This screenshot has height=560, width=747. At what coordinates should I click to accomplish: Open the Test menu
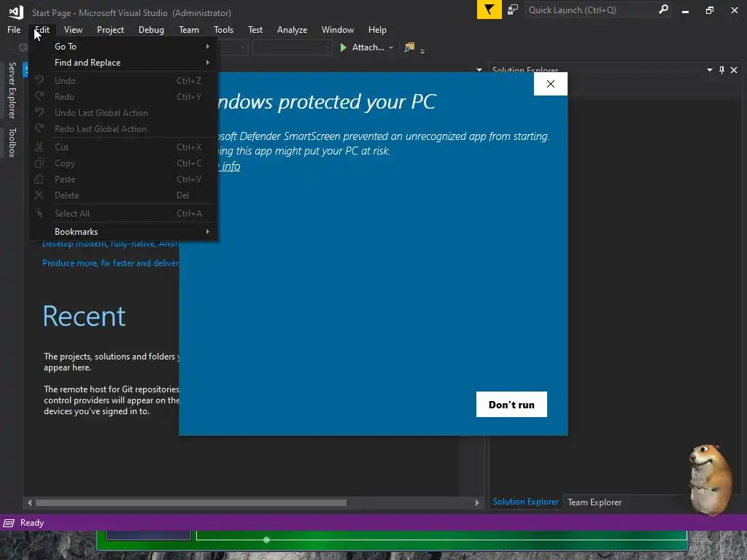tap(255, 29)
